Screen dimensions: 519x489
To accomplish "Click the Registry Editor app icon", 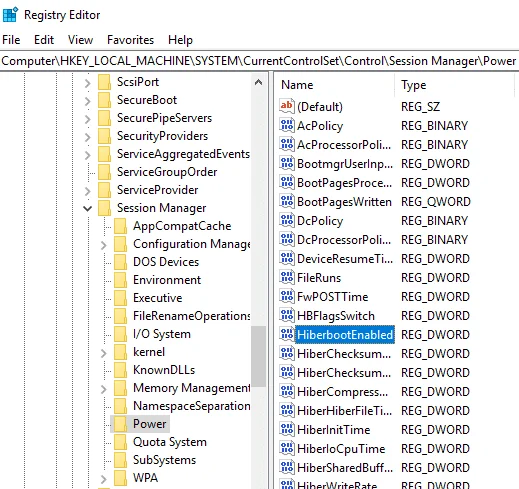I will 10,15.
